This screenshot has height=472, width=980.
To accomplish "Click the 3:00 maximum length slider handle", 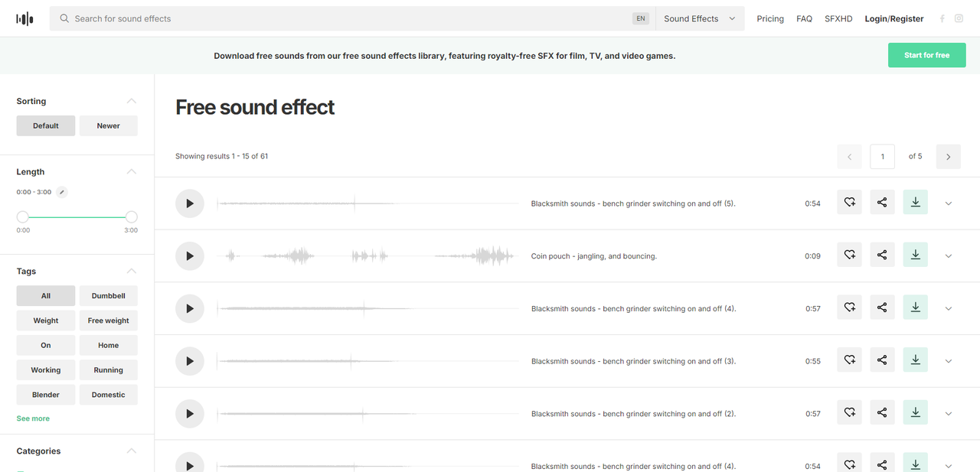I will click(x=132, y=217).
